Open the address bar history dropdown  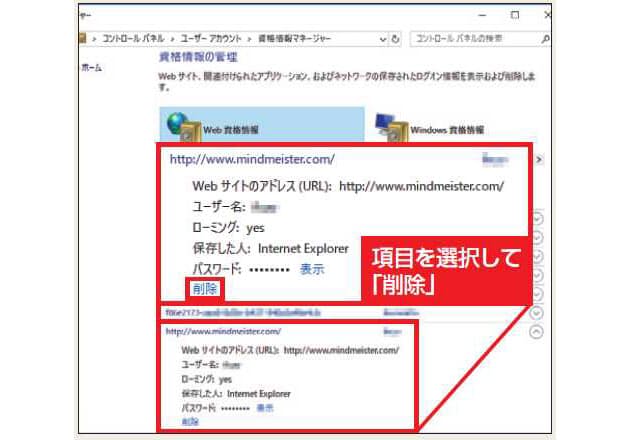point(383,38)
